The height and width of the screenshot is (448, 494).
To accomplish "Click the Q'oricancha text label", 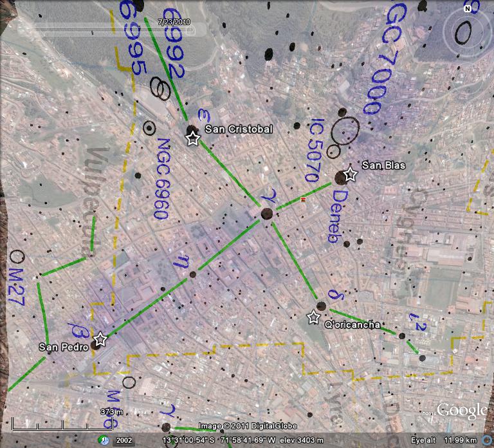I will pos(352,325).
